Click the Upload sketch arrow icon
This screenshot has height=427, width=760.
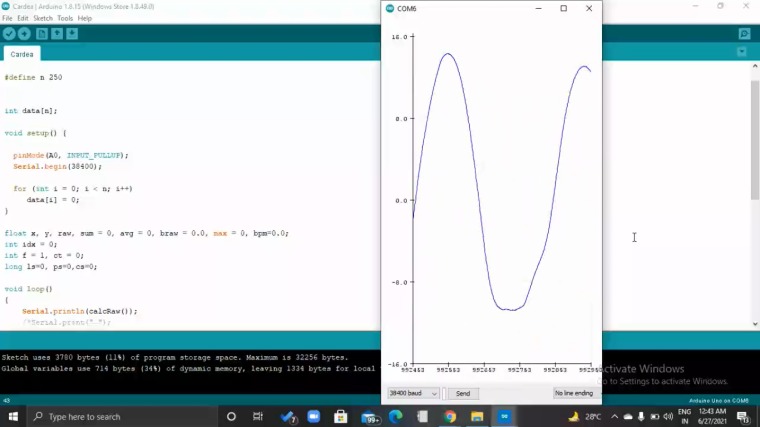click(24, 33)
